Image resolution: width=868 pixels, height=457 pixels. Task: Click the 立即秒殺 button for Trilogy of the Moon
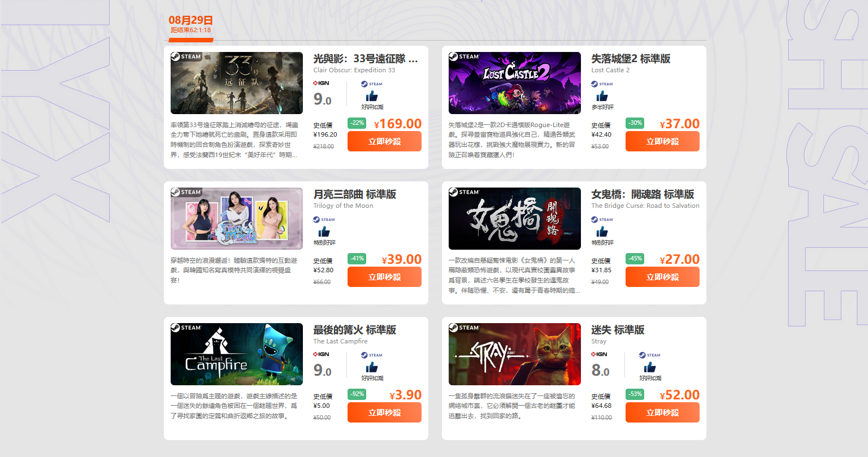(x=384, y=277)
